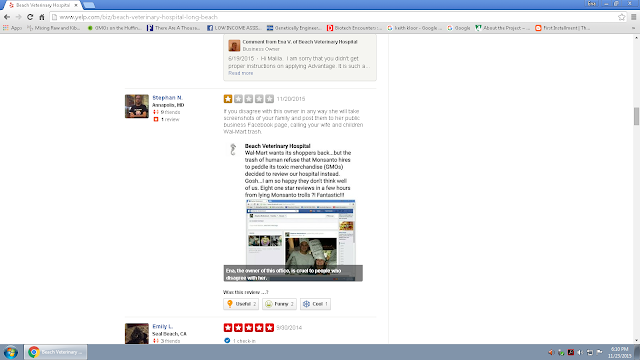
Task: Show more bookmarks with the overflow chevron
Action: click(x=633, y=28)
